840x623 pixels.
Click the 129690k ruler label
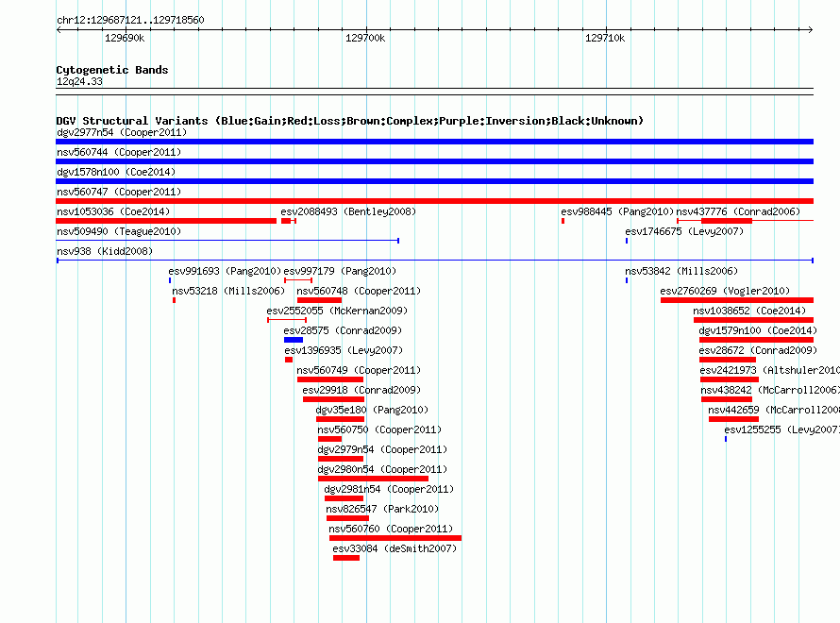pyautogui.click(x=125, y=38)
